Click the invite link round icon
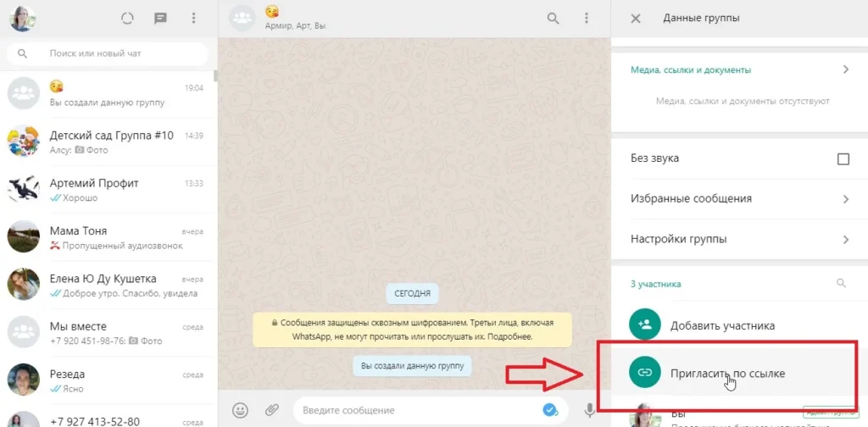 coord(644,374)
